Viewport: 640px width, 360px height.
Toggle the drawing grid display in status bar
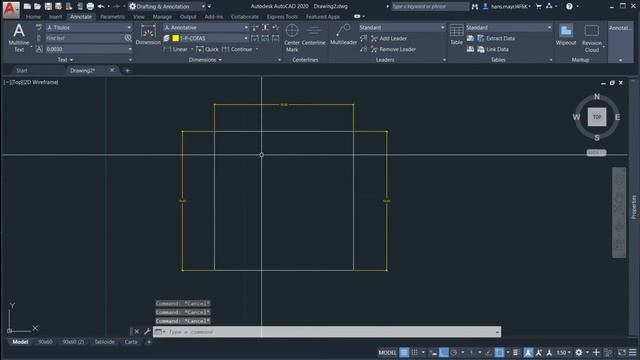coord(404,352)
